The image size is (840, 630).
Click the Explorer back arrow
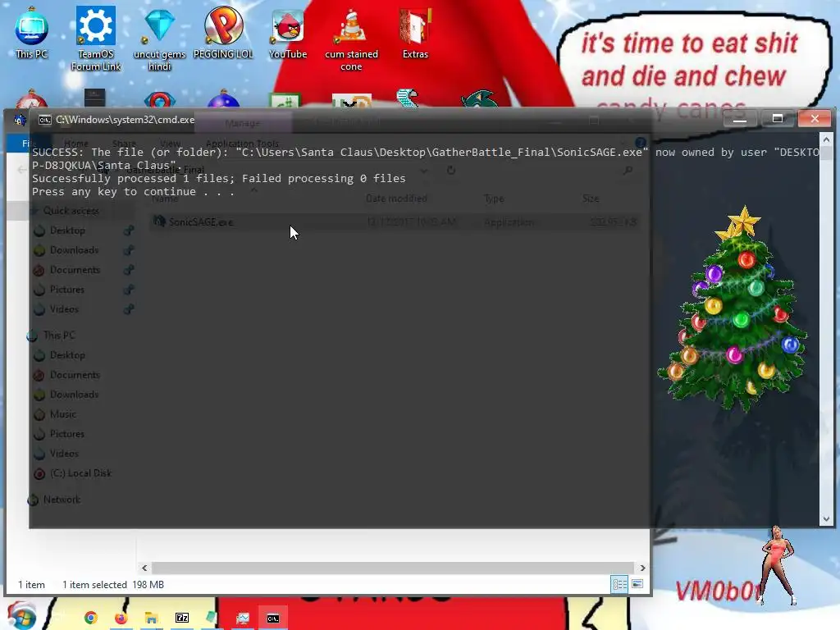pos(21,170)
